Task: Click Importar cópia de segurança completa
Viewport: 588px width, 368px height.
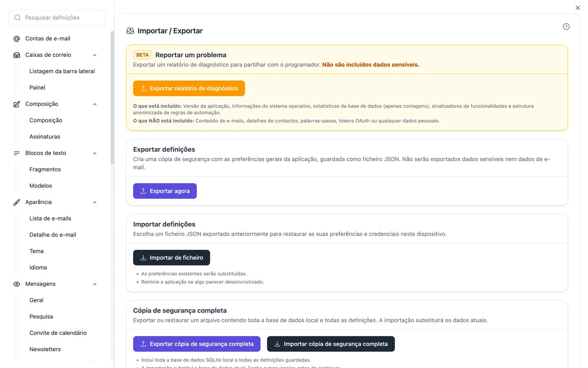Action: tap(331, 344)
